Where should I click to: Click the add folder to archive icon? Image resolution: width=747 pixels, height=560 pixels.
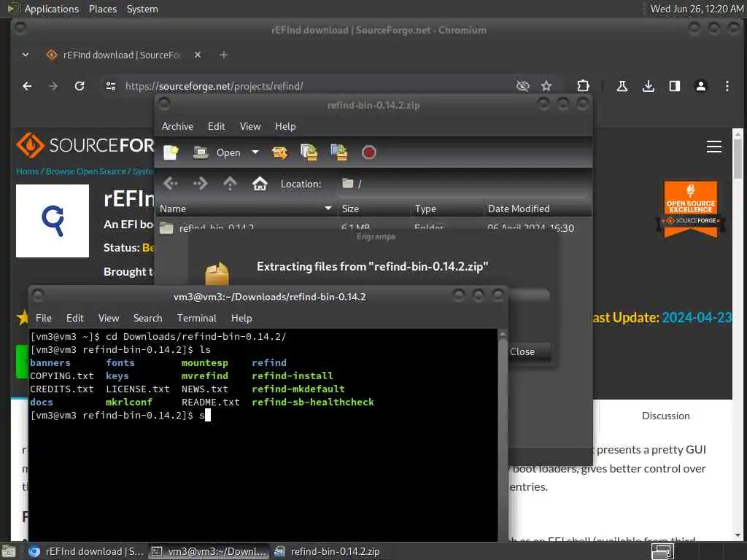[x=338, y=152]
